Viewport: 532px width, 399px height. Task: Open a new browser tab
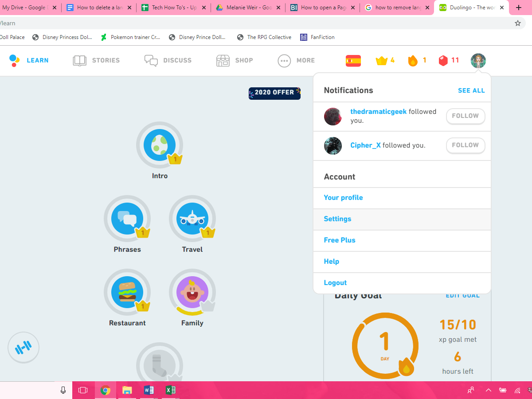(519, 8)
